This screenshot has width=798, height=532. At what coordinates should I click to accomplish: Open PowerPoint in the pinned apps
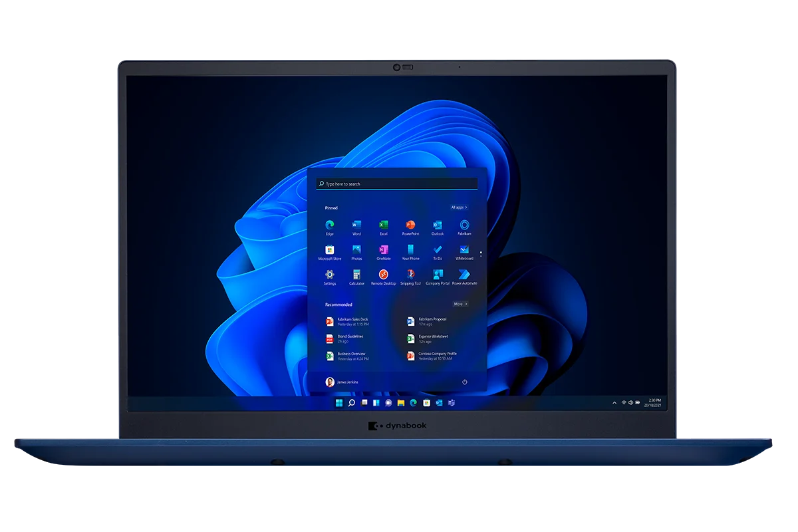pos(410,225)
